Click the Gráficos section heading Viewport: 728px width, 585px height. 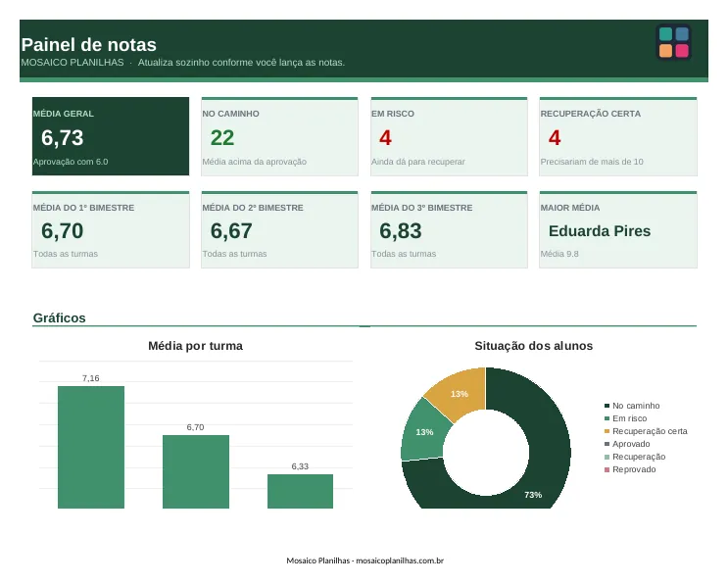(60, 318)
